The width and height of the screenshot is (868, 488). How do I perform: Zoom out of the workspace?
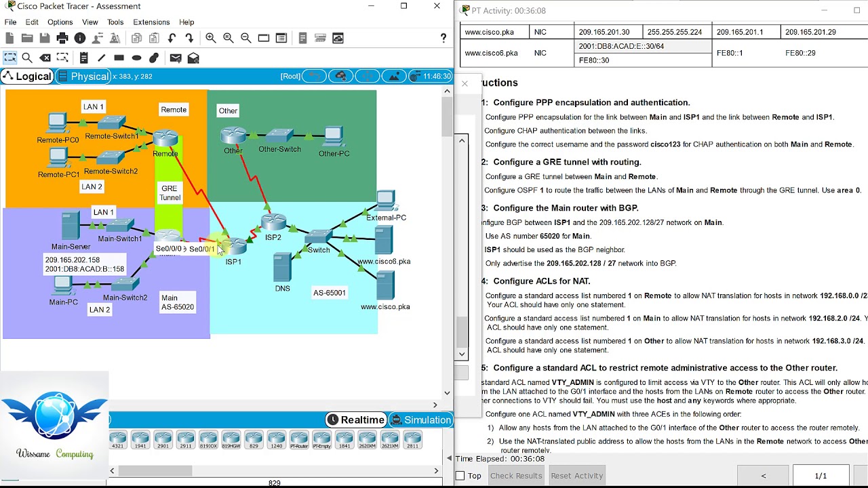point(246,38)
